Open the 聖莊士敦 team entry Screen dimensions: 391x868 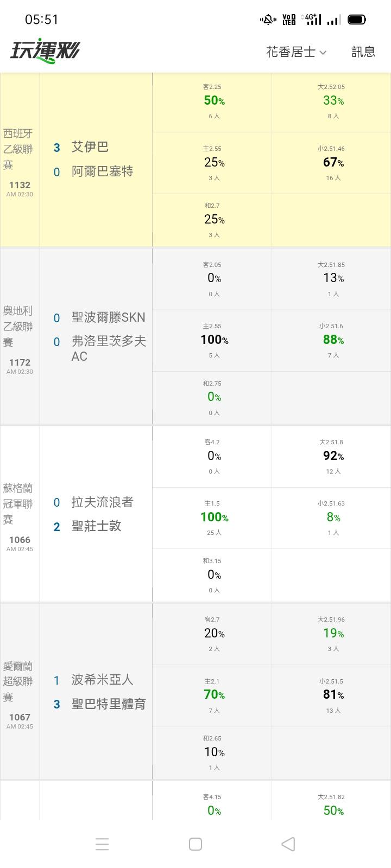96,526
